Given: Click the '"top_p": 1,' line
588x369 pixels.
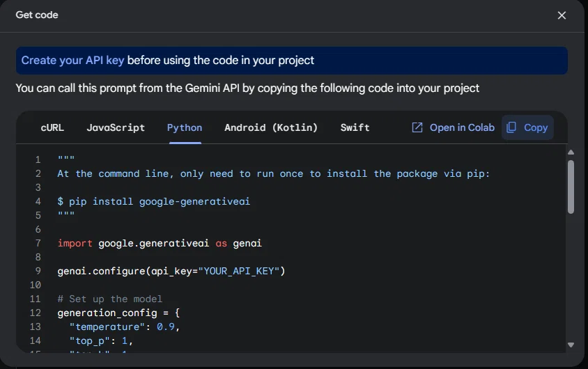Looking at the screenshot, I should pos(101,341).
